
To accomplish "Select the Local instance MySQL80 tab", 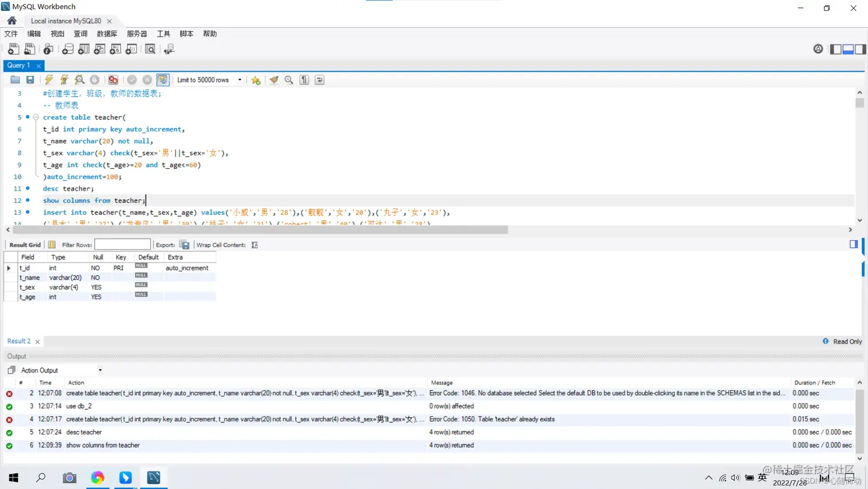I will 66,21.
